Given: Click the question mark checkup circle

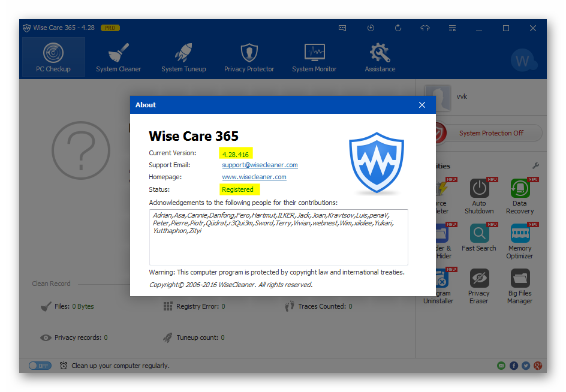Looking at the screenshot, I should tap(81, 150).
